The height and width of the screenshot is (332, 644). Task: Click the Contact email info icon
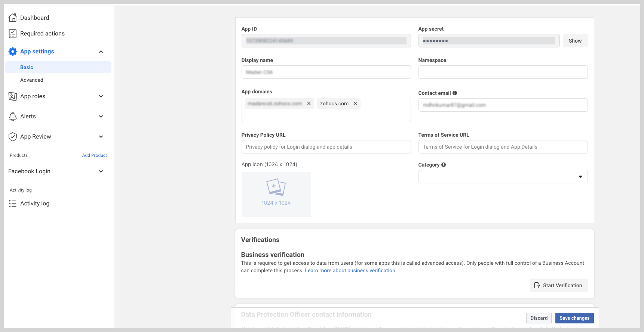pos(455,93)
